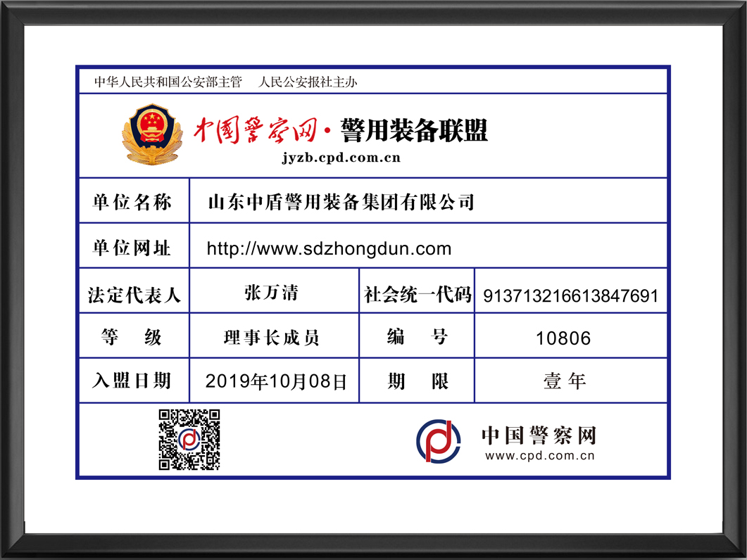Select the serial number 10806
This screenshot has width=747, height=560.
[563, 339]
